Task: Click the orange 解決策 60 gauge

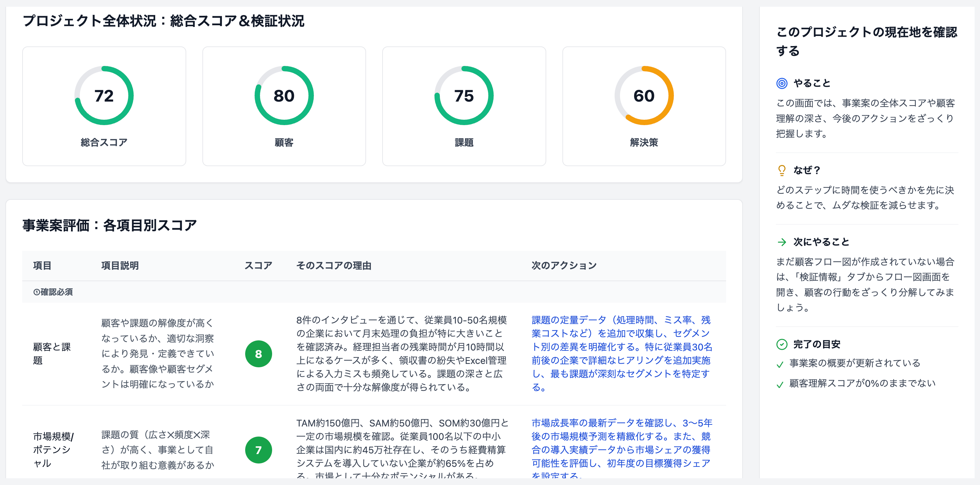Action: pos(644,96)
